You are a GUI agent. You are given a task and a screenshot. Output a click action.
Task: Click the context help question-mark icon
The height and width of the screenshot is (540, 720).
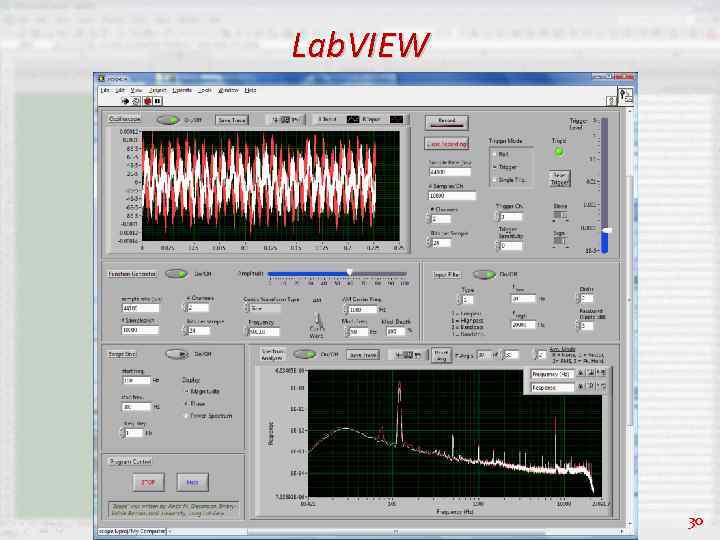tap(611, 101)
